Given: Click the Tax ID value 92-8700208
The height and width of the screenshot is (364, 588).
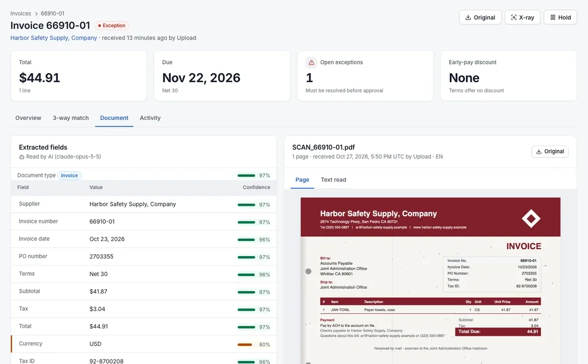Looking at the screenshot, I should tap(107, 361).
